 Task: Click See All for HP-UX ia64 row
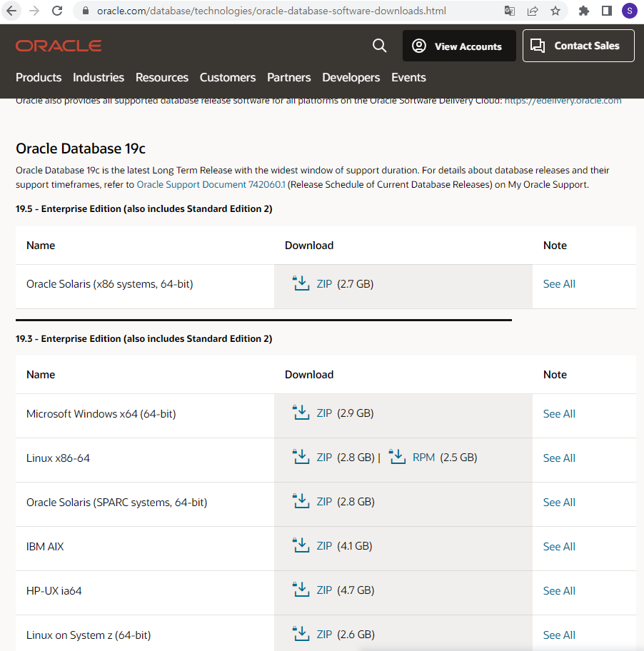(559, 591)
